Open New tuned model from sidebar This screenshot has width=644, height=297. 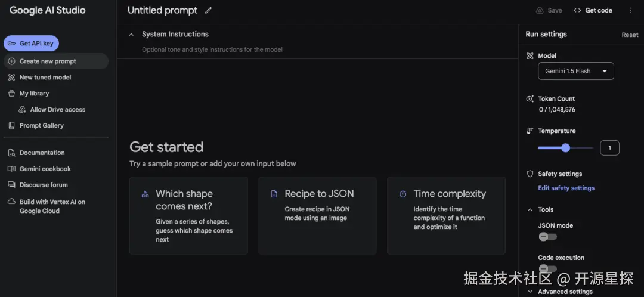(45, 78)
